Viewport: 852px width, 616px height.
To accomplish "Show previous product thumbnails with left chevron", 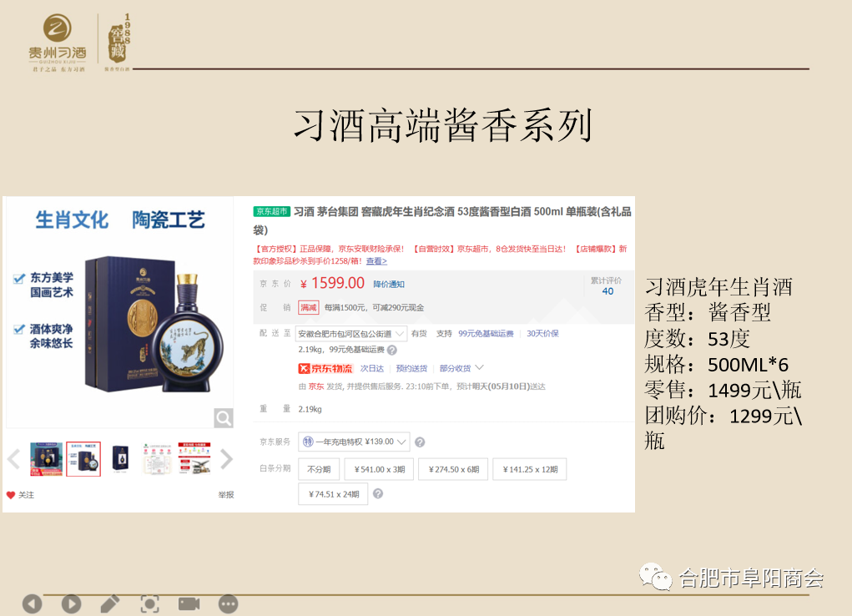I will 14,459.
